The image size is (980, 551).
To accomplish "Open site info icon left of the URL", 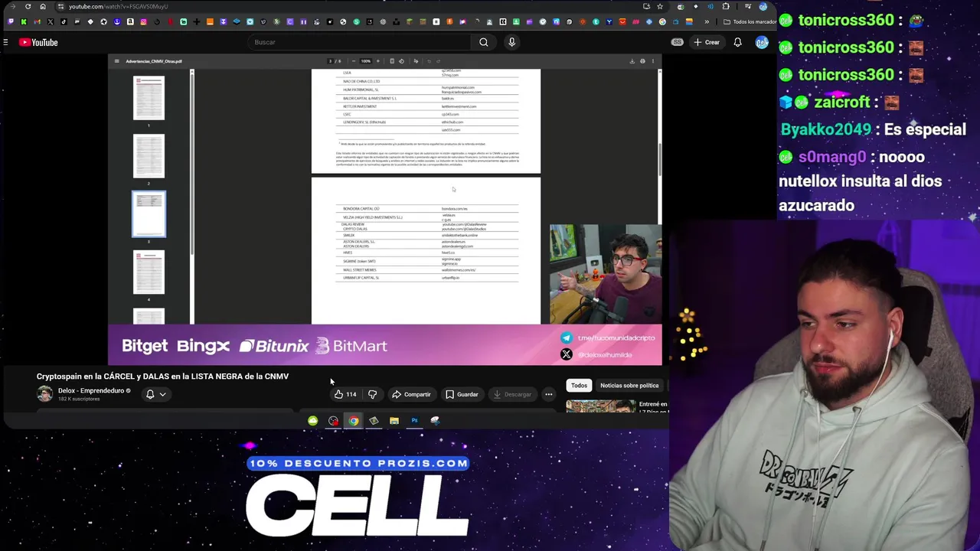I will point(60,6).
